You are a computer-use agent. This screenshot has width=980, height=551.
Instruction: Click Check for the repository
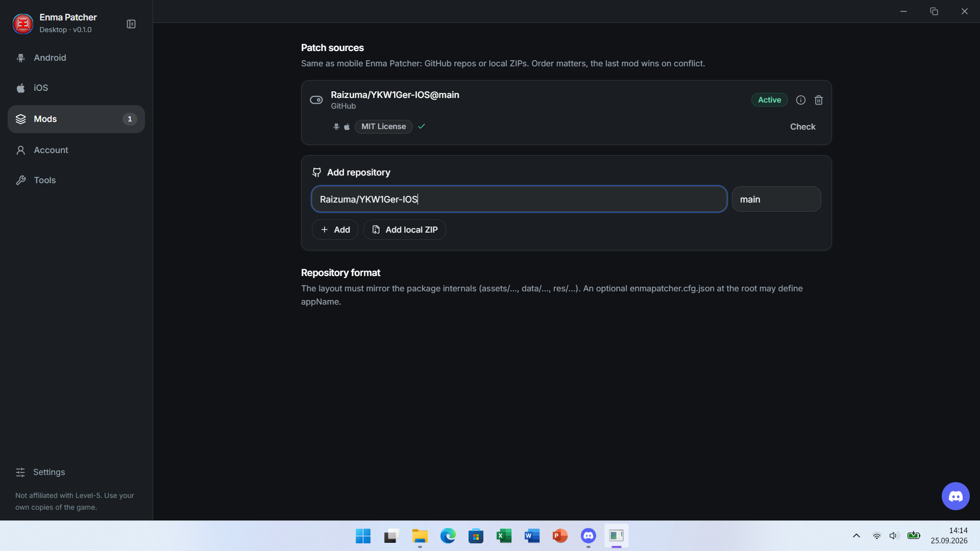tap(802, 127)
